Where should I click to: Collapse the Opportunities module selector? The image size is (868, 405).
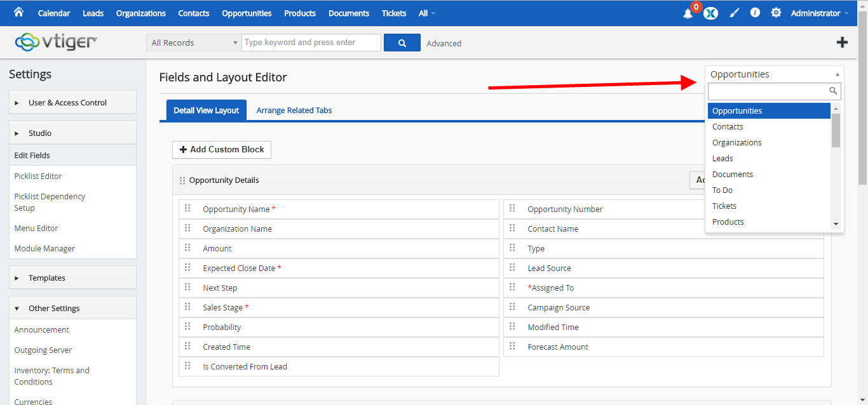[x=775, y=74]
